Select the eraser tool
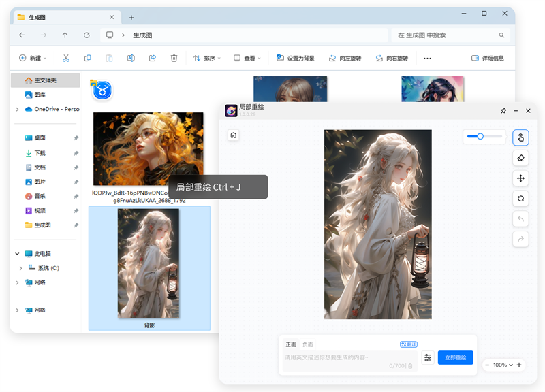545x392 pixels. (520, 158)
